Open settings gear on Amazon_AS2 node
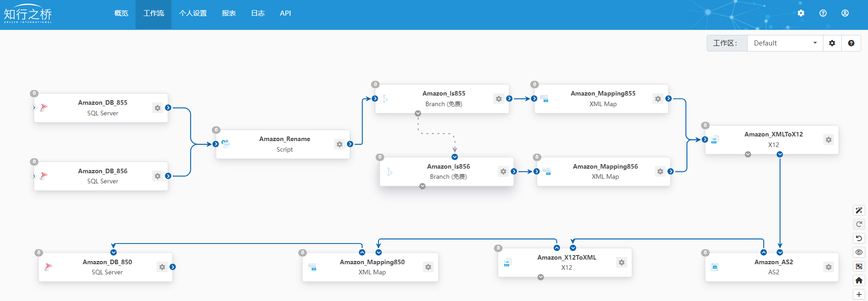868x301 pixels. (828, 267)
